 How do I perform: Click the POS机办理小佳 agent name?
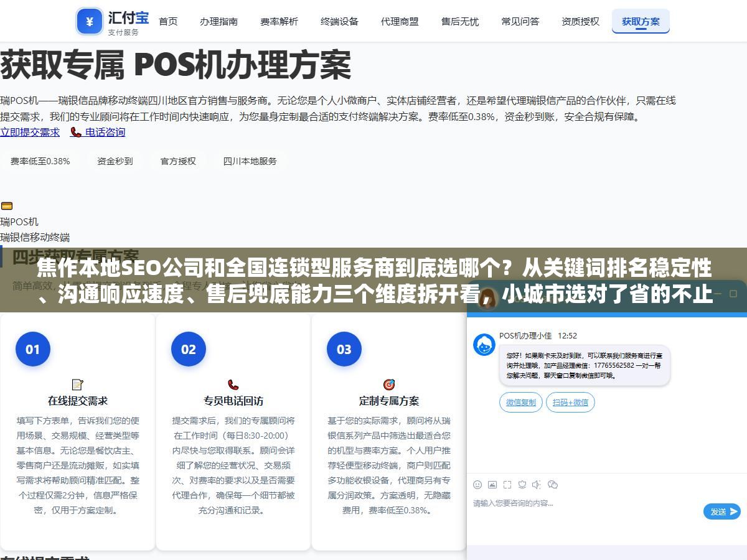pyautogui.click(x=525, y=336)
